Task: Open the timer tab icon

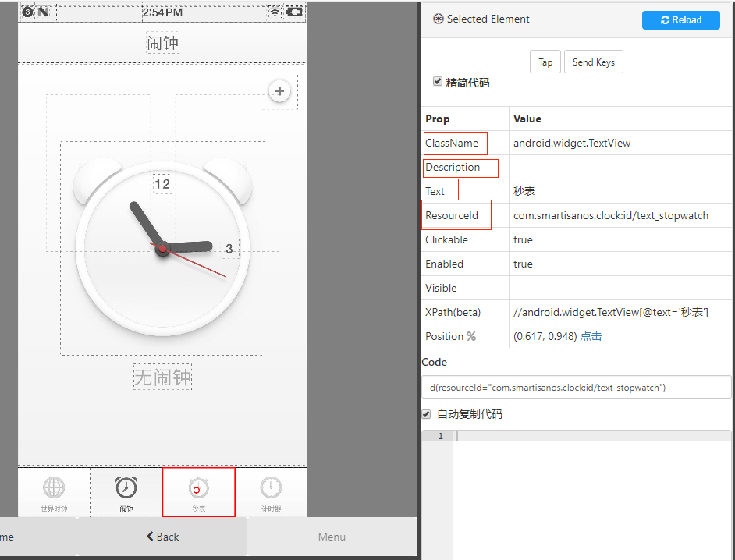Action: tap(271, 488)
